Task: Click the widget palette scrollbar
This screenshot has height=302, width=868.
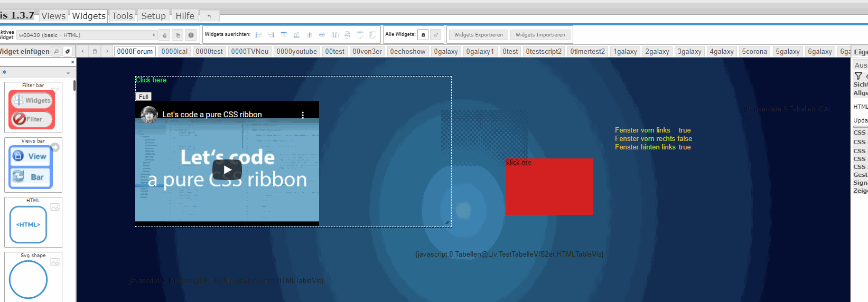Action: tap(74, 86)
